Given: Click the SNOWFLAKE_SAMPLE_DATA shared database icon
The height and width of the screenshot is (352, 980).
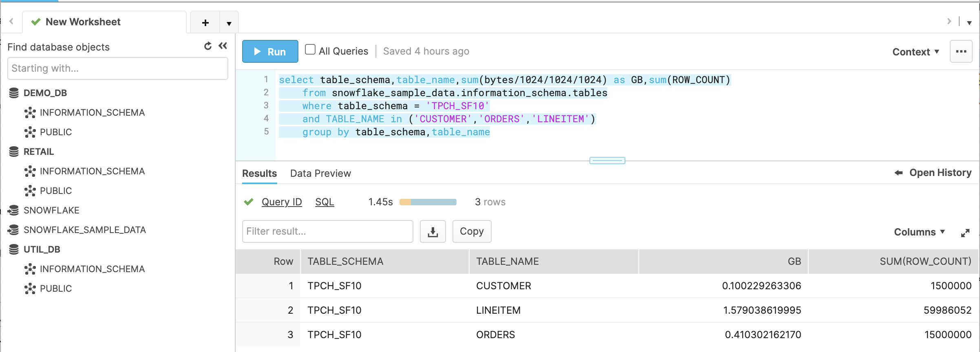Looking at the screenshot, I should point(14,230).
